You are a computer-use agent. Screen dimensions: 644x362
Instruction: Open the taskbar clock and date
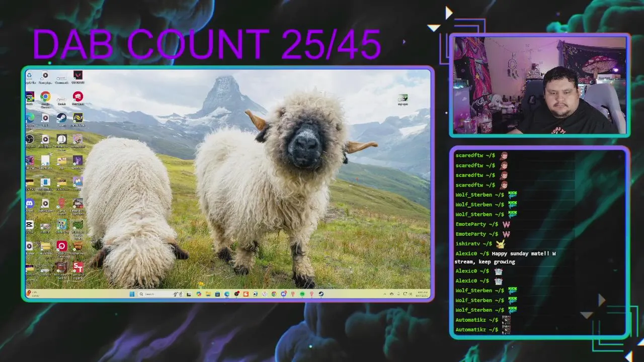422,294
